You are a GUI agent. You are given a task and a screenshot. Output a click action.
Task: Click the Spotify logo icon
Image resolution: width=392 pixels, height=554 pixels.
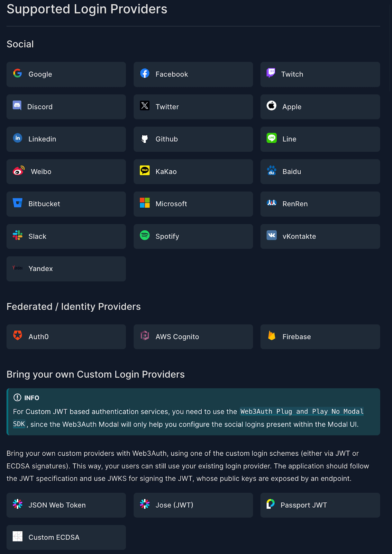pos(145,235)
